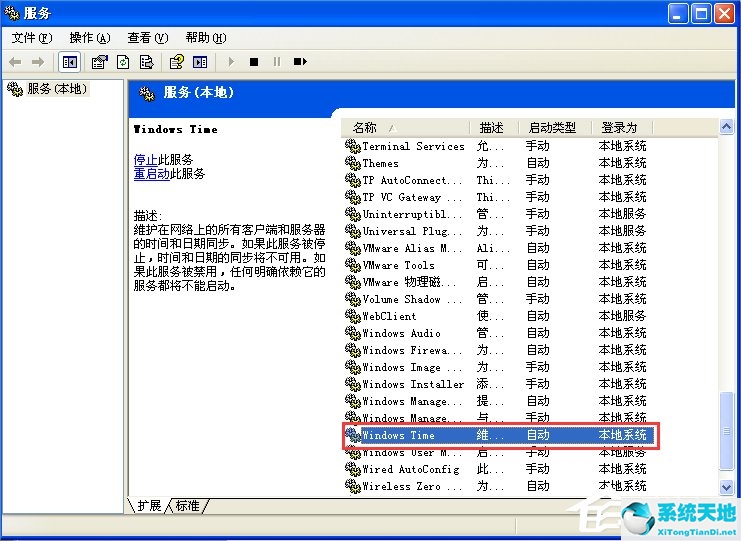741x541 pixels.
Task: Select the VMware 物理磁... service
Action: [409, 282]
